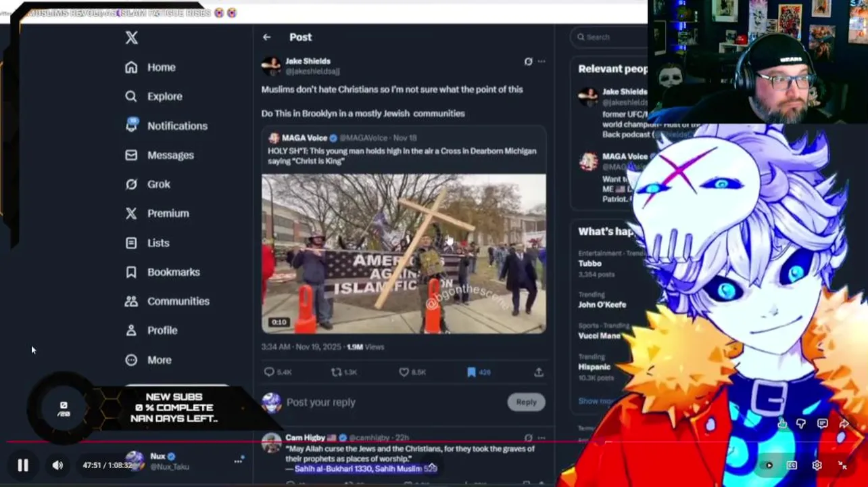868x487 pixels.
Task: Click the Grok icon on Cam Higby reply
Action: tap(528, 438)
